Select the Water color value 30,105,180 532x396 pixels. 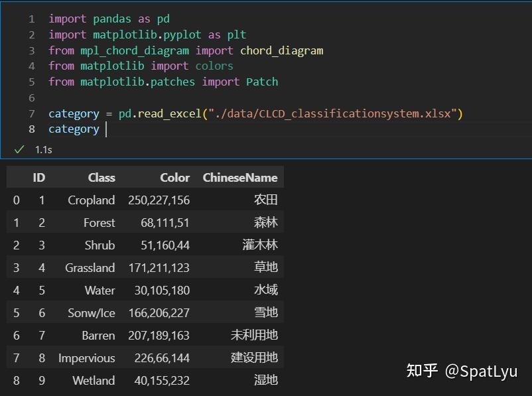click(x=159, y=291)
